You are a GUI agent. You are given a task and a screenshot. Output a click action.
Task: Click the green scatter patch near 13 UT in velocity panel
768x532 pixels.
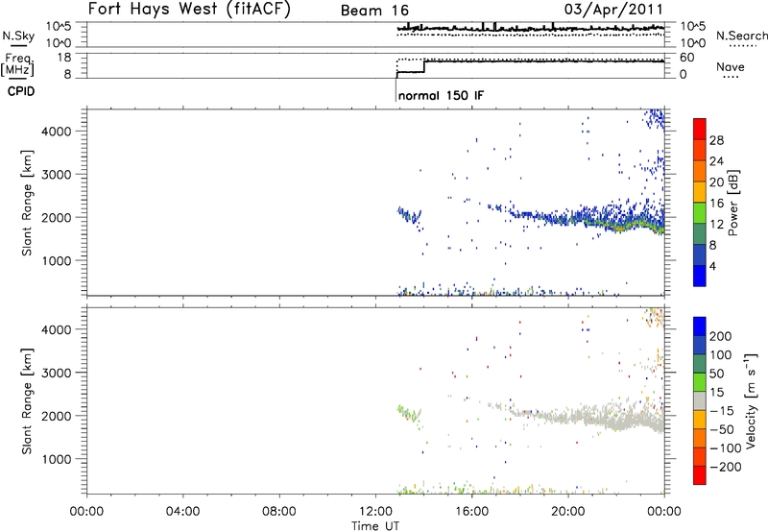tap(409, 416)
